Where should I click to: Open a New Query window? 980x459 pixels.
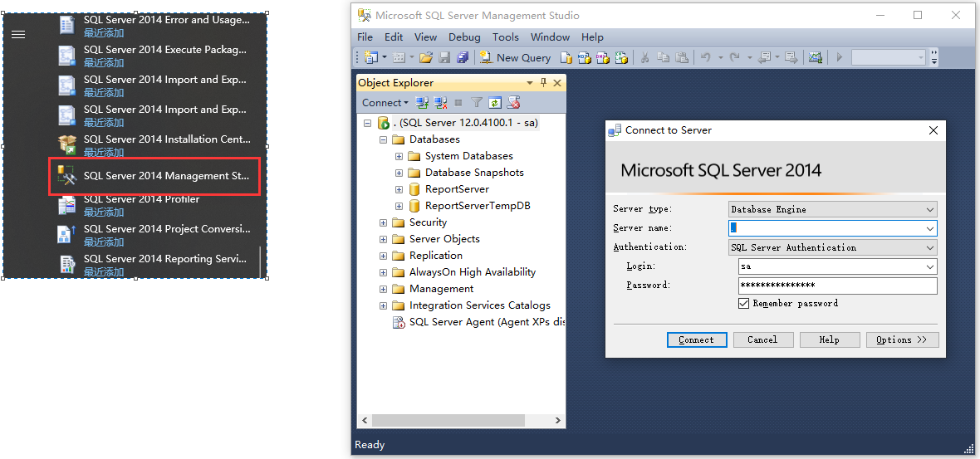click(515, 57)
